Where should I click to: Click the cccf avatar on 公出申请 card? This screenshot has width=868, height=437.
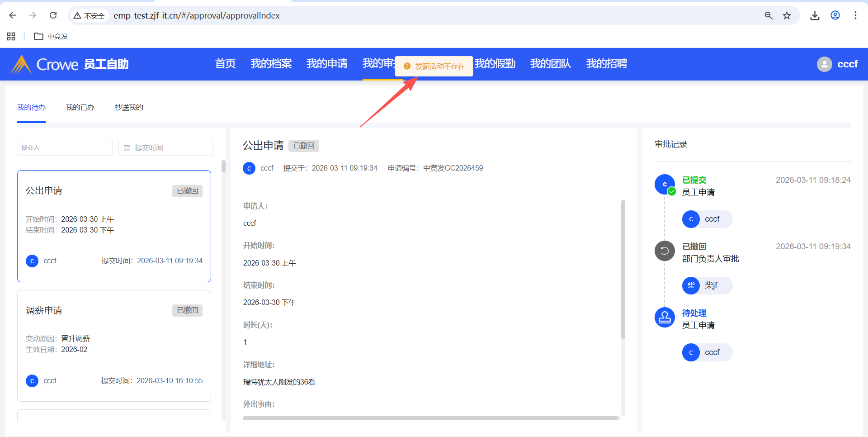pyautogui.click(x=32, y=261)
